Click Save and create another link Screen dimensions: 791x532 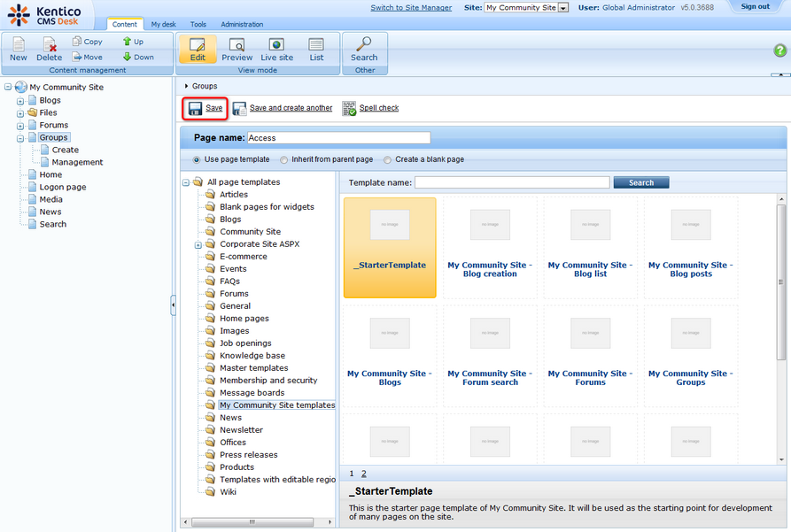291,108
